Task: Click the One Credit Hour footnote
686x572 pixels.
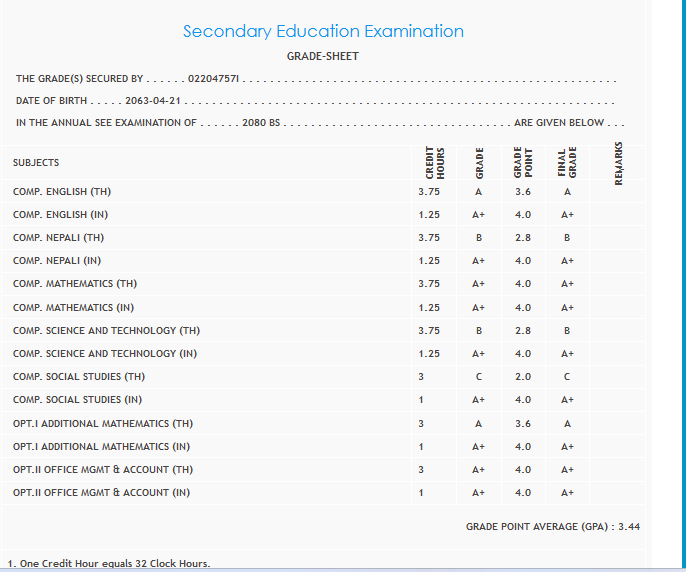Action: [108, 563]
